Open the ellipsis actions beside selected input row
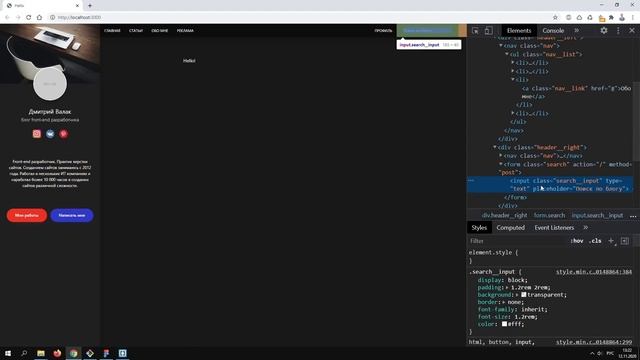The image size is (640, 360). [471, 180]
